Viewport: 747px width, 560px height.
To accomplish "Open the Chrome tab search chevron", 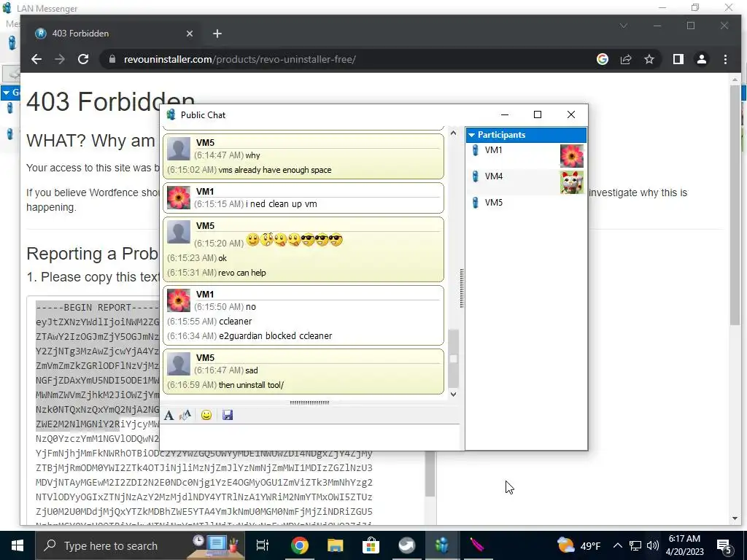I will point(623,26).
